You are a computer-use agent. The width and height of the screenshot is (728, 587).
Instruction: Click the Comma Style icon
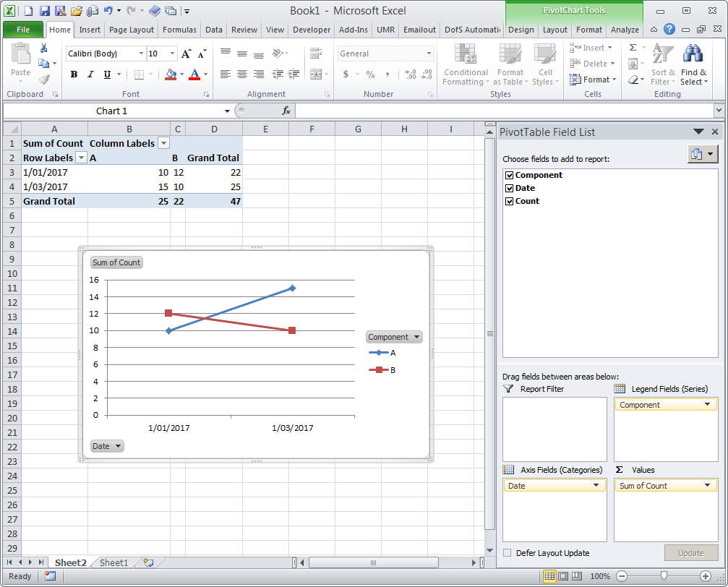[x=387, y=74]
